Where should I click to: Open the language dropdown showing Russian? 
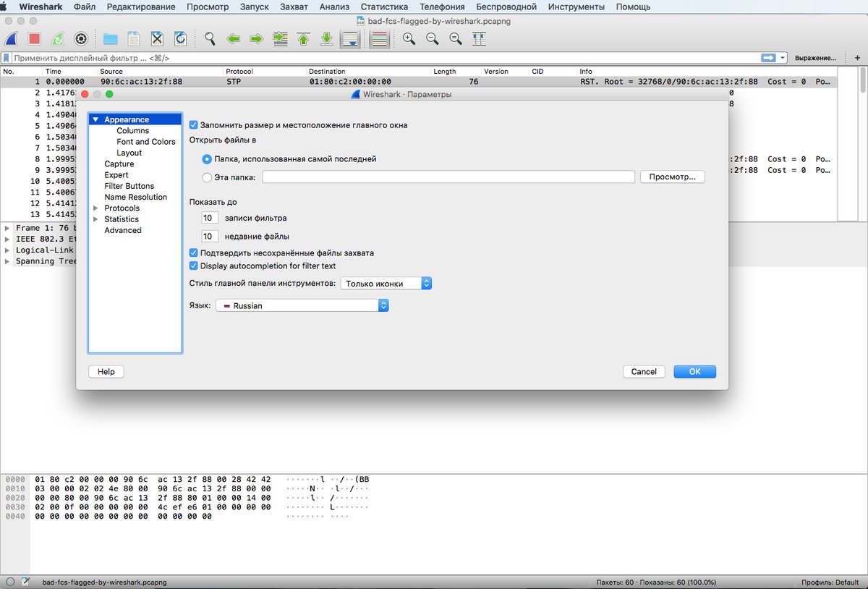coord(302,305)
